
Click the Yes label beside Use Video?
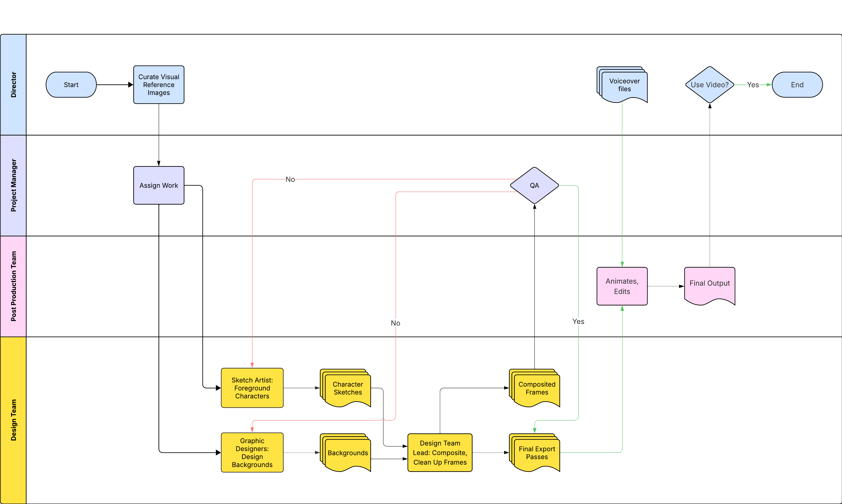coord(753,85)
